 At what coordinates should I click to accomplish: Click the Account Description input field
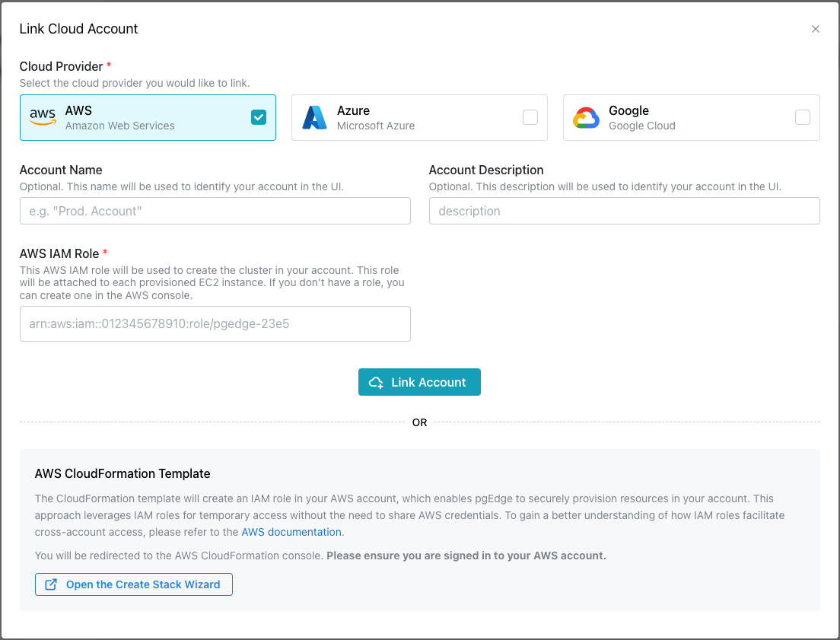point(624,211)
